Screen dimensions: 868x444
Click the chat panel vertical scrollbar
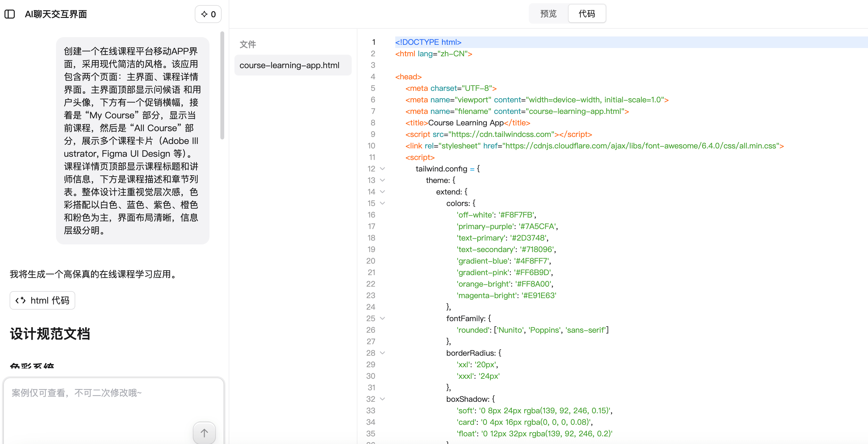tap(222, 85)
